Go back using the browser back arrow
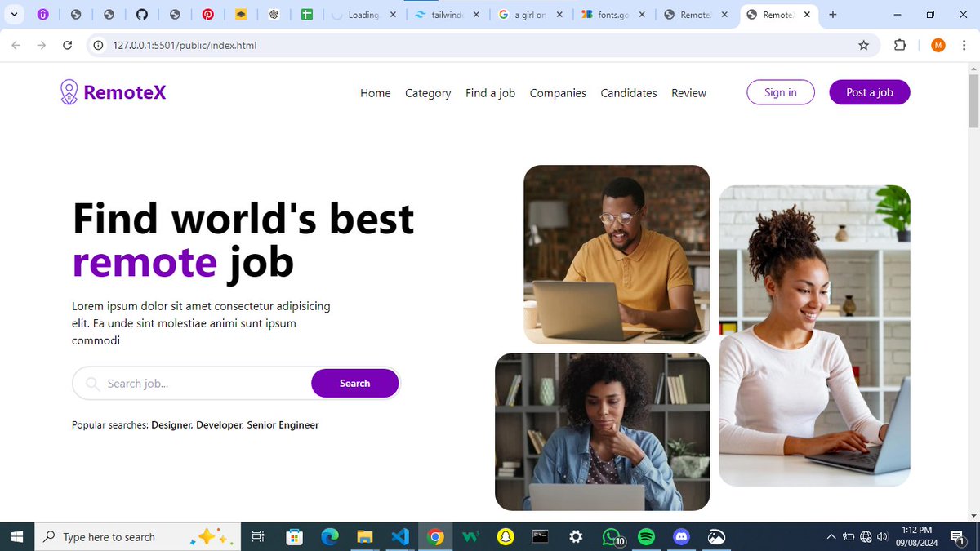Viewport: 980px width, 551px height. click(x=16, y=46)
